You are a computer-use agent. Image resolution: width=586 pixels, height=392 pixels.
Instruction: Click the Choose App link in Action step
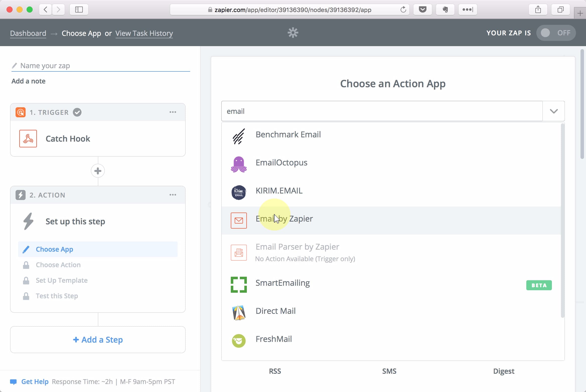(54, 249)
